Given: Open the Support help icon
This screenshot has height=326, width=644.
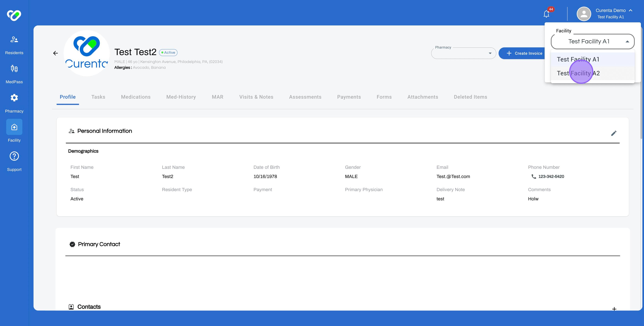Looking at the screenshot, I should tap(14, 156).
